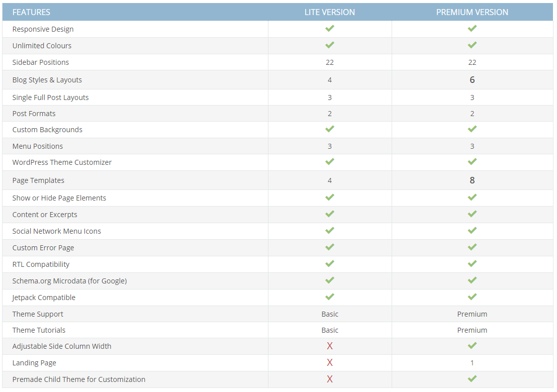Viewport: 557px width, 392px height.
Task: Click the Landing Page premium value 1
Action: pos(472,362)
